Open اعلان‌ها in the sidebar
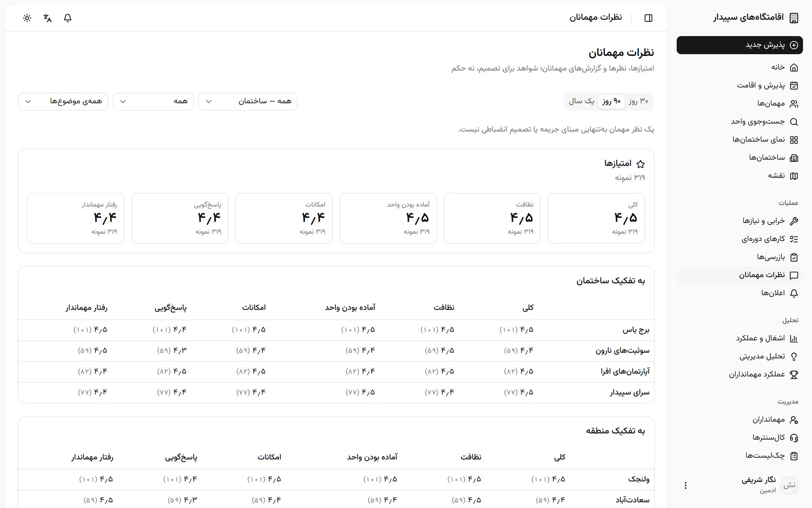The width and height of the screenshot is (812, 508). point(739,293)
